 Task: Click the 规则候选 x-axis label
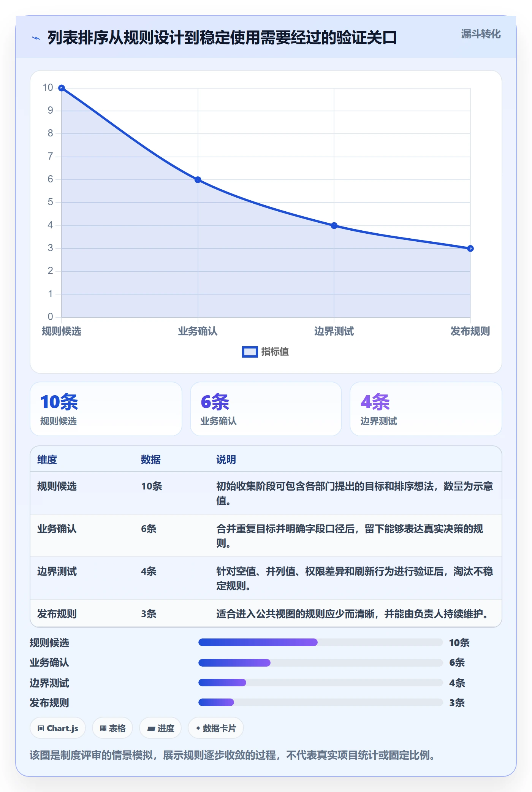[x=62, y=331]
